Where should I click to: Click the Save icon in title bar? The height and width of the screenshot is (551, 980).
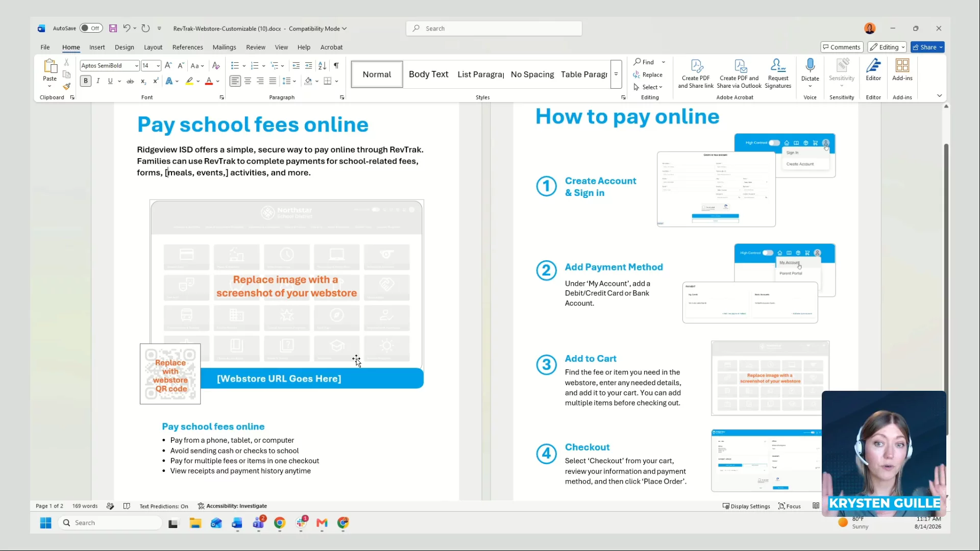(113, 29)
